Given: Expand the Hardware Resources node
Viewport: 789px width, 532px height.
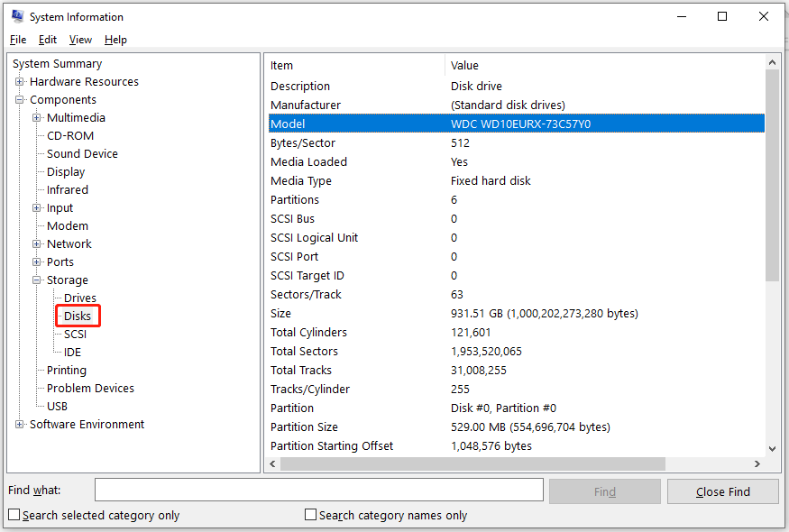Looking at the screenshot, I should [20, 81].
